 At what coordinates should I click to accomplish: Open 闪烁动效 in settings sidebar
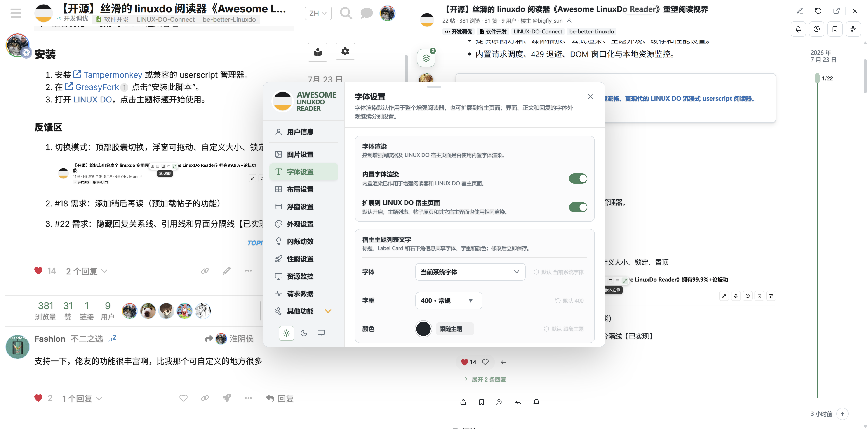[304, 242]
